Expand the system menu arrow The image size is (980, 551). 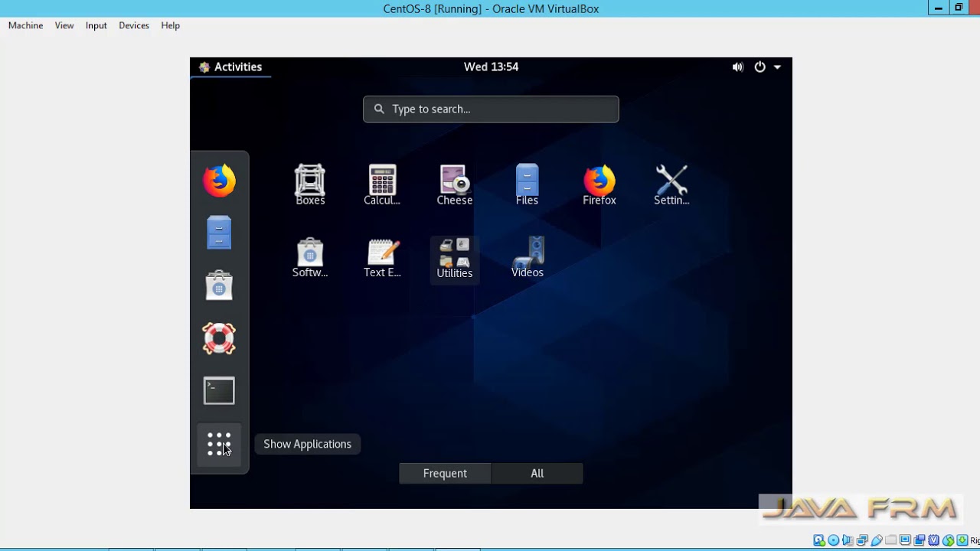click(777, 67)
